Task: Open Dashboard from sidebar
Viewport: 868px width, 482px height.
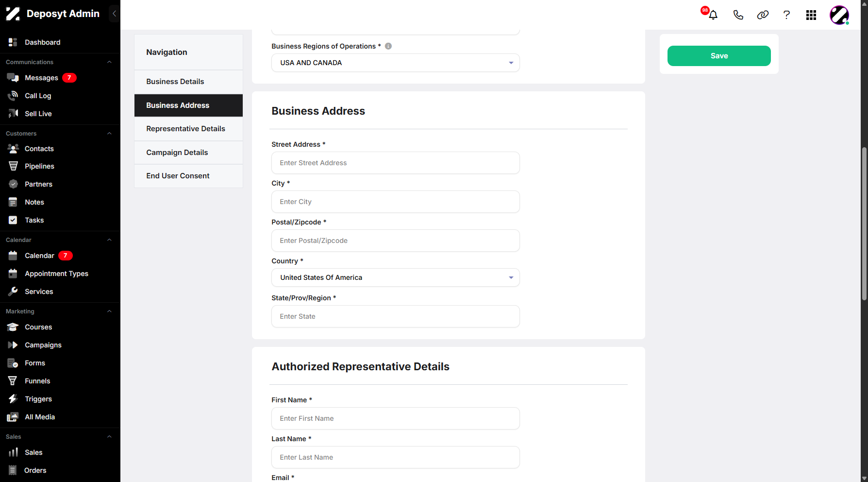Action: pos(43,42)
